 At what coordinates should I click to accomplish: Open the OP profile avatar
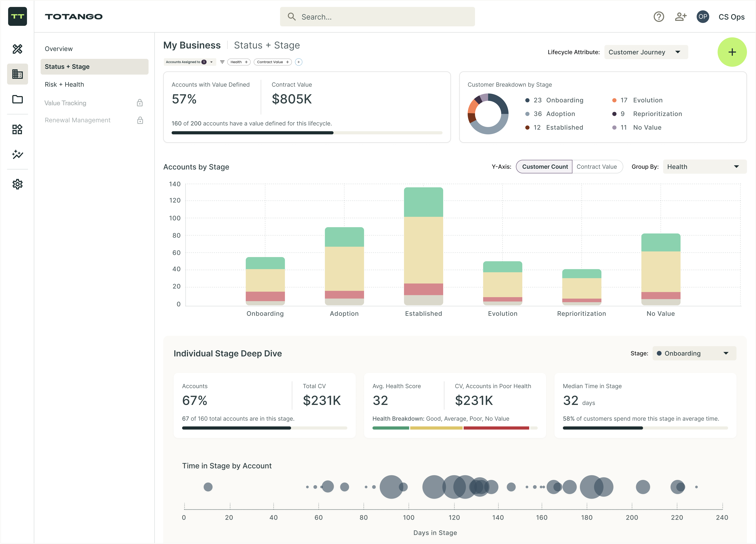(x=703, y=17)
